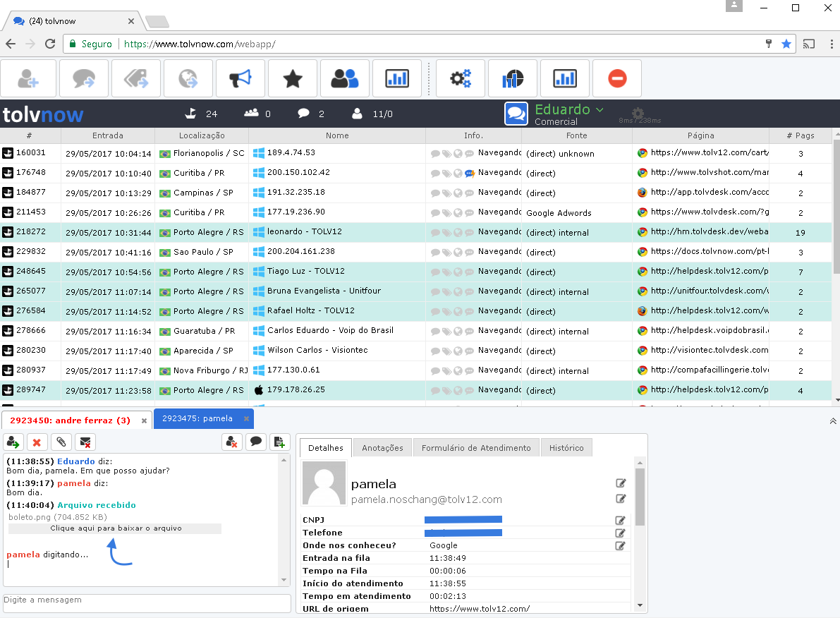This screenshot has width=840, height=618.
Task: Click the bar chart icon beside red stop button
Action: (x=565, y=79)
